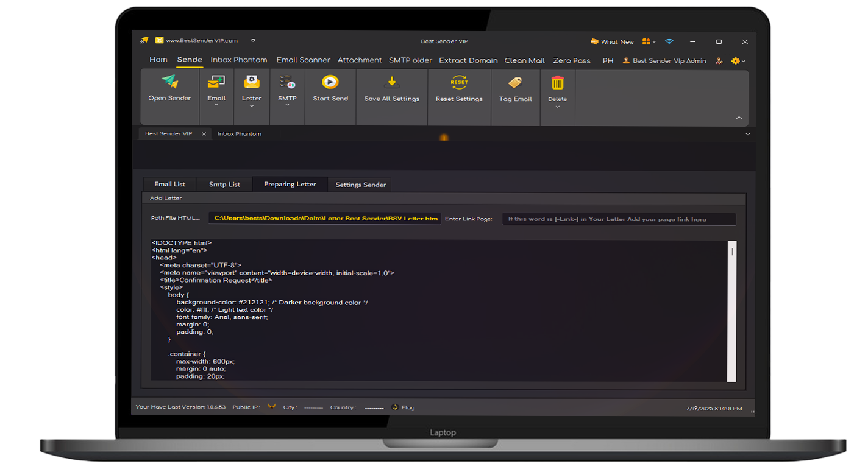Click the What New button

612,41
